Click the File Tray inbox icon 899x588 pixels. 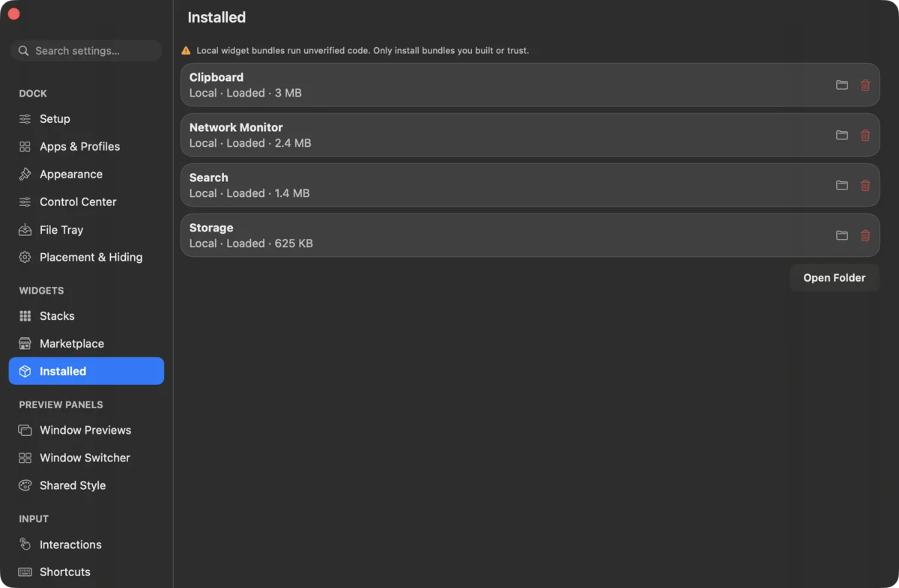(x=25, y=230)
